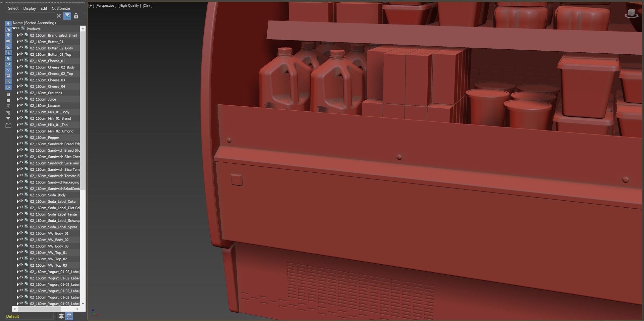Toggle Display Bone Objects filter icon
Viewport: 644px width, 321px height.
click(x=8, y=70)
